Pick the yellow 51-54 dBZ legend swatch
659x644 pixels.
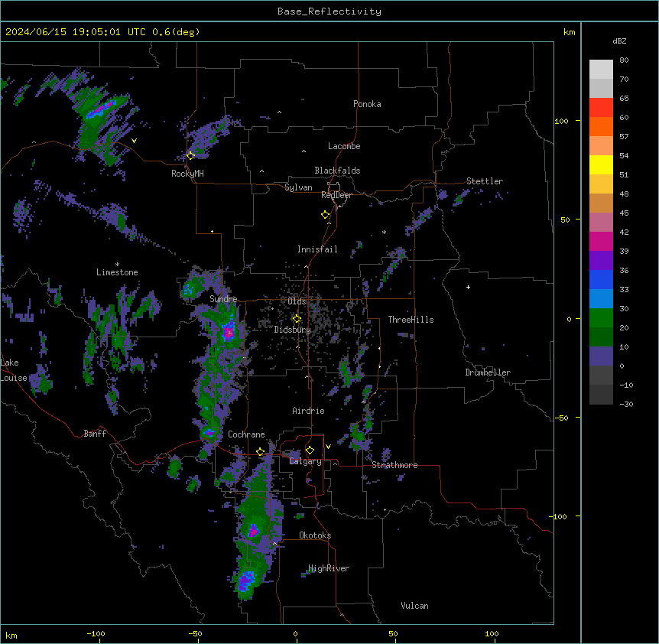click(x=601, y=164)
